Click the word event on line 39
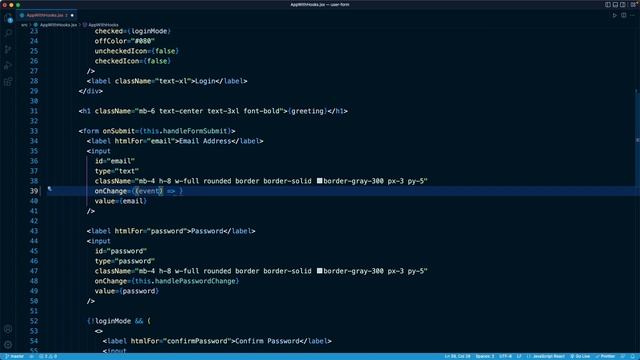The image size is (640, 360). tap(149, 191)
